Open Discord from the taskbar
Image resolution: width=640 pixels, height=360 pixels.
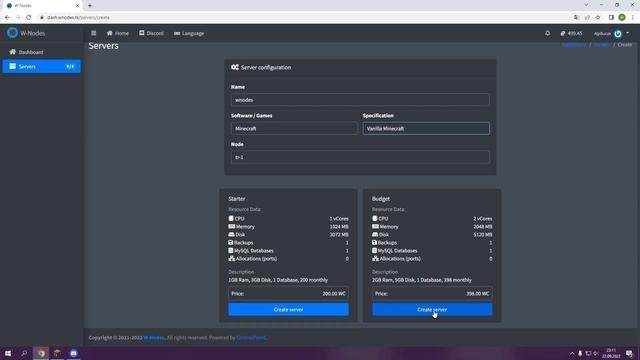coord(73,353)
